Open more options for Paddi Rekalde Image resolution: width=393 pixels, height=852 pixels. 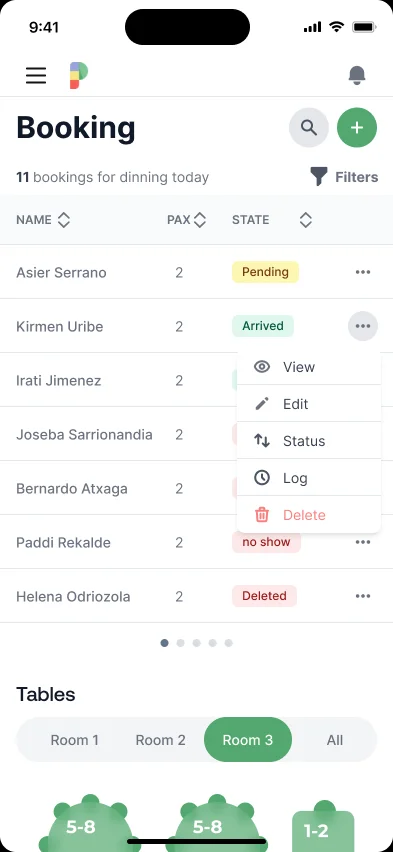tap(363, 542)
